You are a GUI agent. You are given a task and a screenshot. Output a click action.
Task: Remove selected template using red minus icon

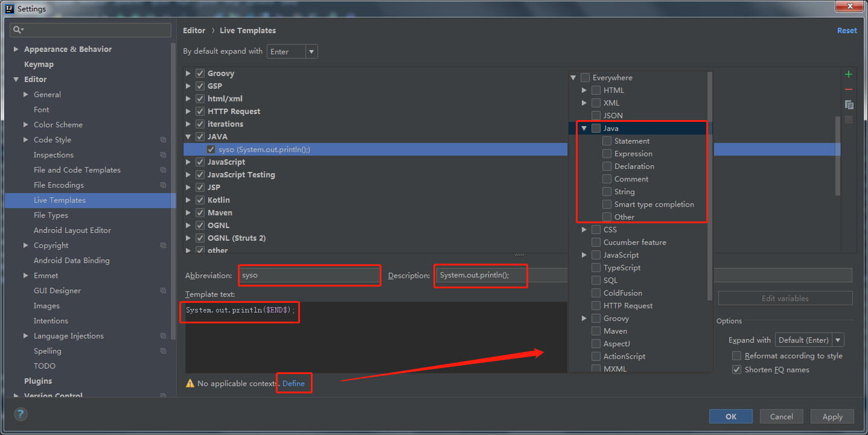(x=848, y=89)
